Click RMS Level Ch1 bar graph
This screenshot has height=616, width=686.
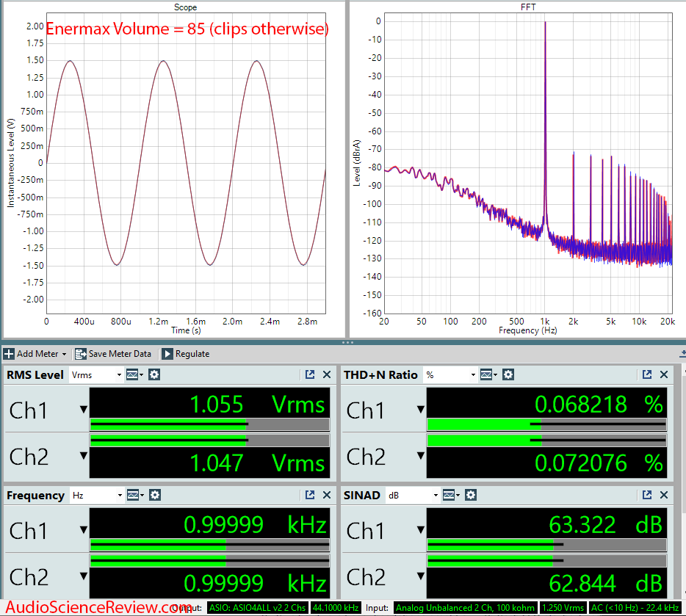pyautogui.click(x=209, y=424)
